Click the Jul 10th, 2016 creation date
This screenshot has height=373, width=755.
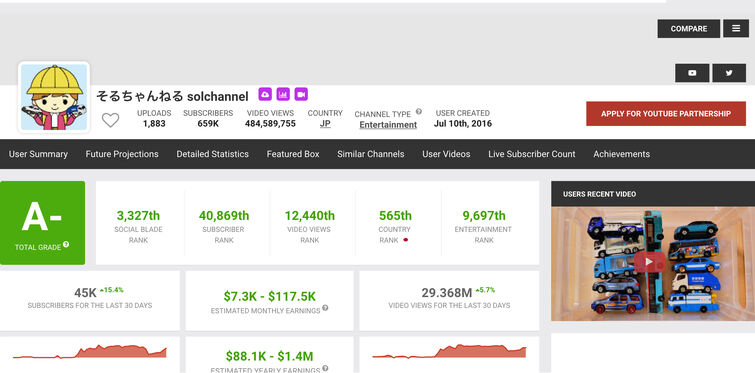pyautogui.click(x=463, y=124)
